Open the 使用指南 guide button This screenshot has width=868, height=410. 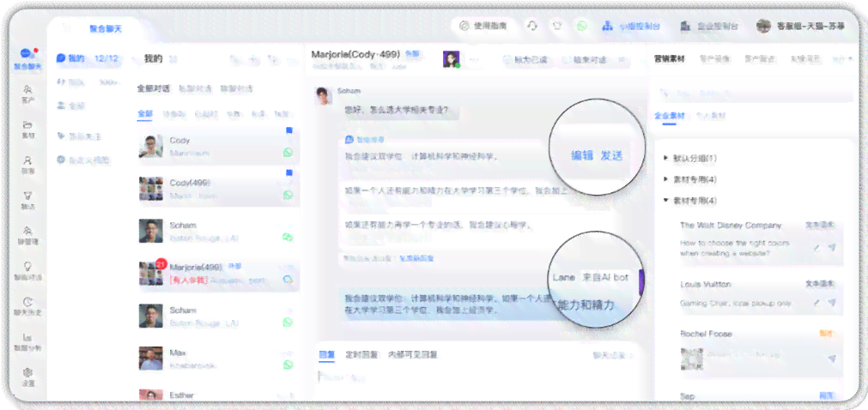click(x=484, y=26)
